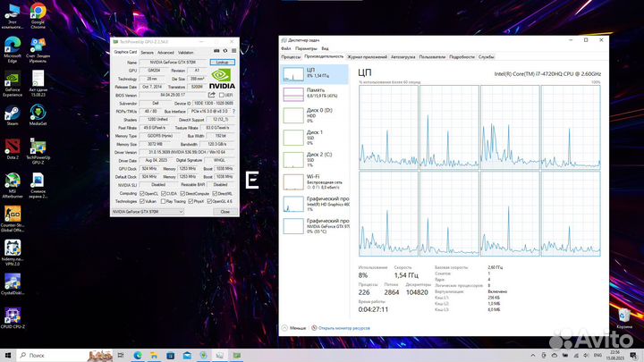Click Bus Interface question mark in GPU-Z
This screenshot has height=362, width=644.
point(233,111)
